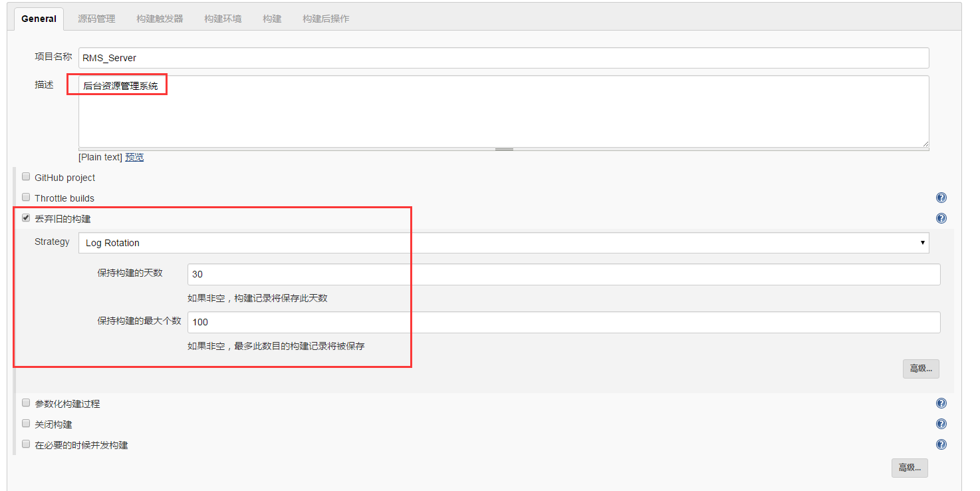Uncheck the 丢弃旧的构建 checkbox
This screenshot has height=491, width=980.
[26, 218]
